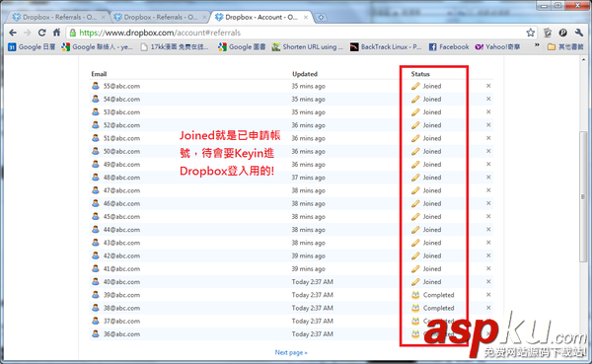Click the user icon beside 55@abc.com

(96, 86)
